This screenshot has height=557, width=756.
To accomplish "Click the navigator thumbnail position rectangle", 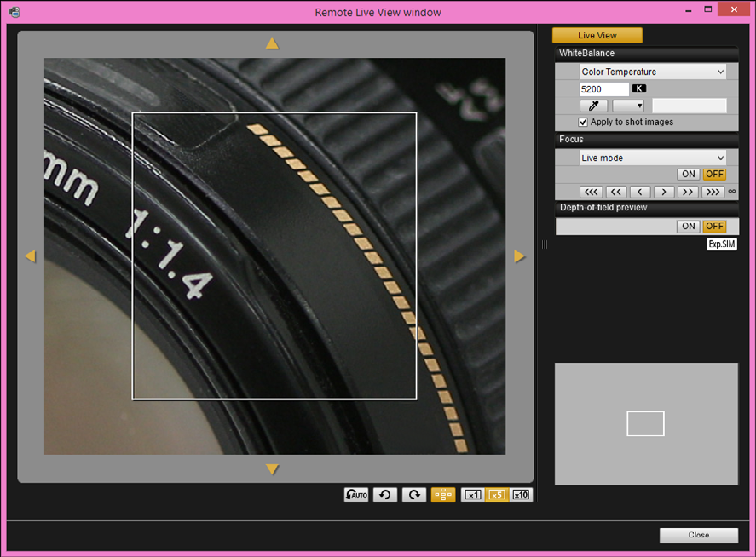I will pos(645,423).
